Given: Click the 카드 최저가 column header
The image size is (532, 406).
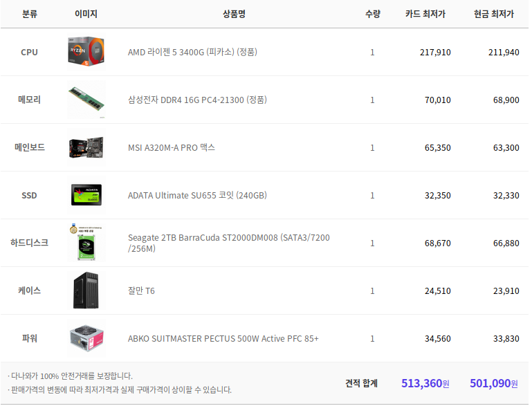Looking at the screenshot, I should click(x=425, y=14).
